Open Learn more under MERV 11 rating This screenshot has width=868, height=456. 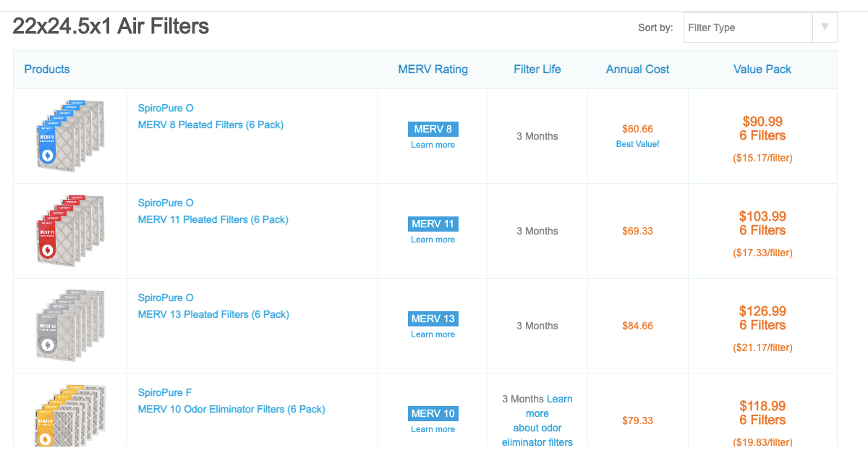point(433,239)
